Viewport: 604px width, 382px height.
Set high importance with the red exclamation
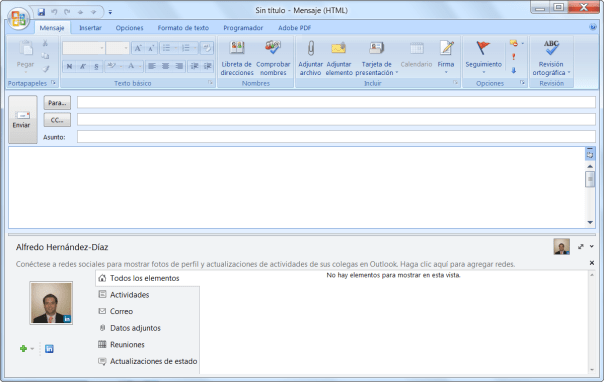click(513, 57)
